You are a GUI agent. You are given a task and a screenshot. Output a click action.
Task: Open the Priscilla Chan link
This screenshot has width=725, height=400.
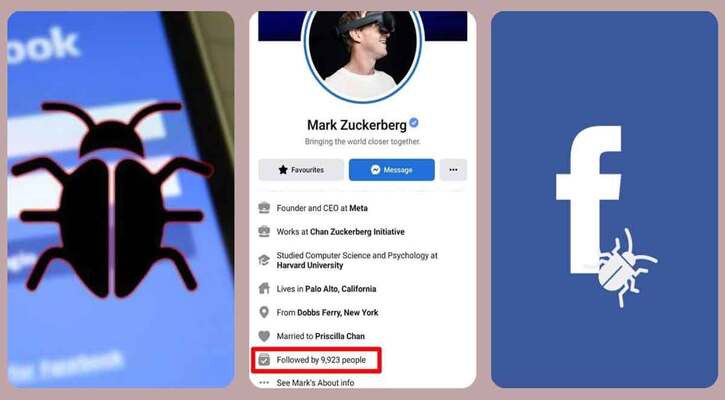pos(340,336)
